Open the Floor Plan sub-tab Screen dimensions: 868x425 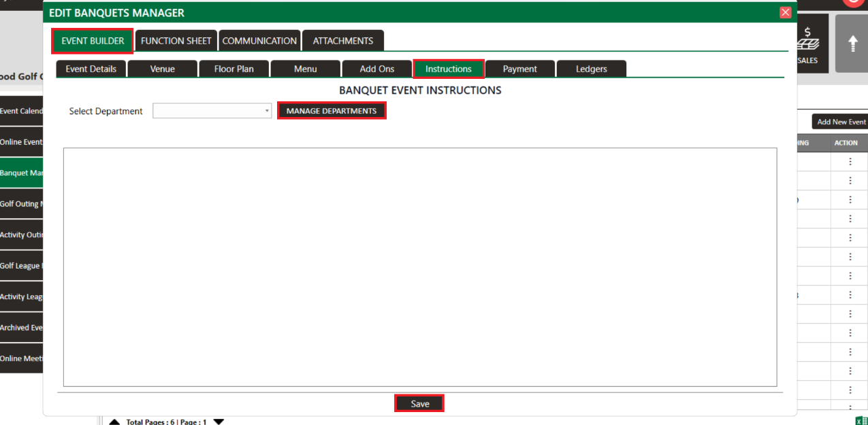tap(234, 69)
